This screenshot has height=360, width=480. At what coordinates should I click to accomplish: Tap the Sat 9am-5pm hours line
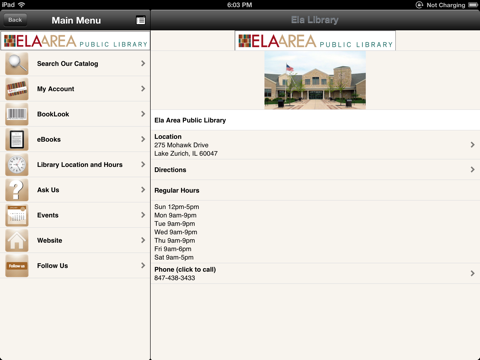click(x=174, y=257)
